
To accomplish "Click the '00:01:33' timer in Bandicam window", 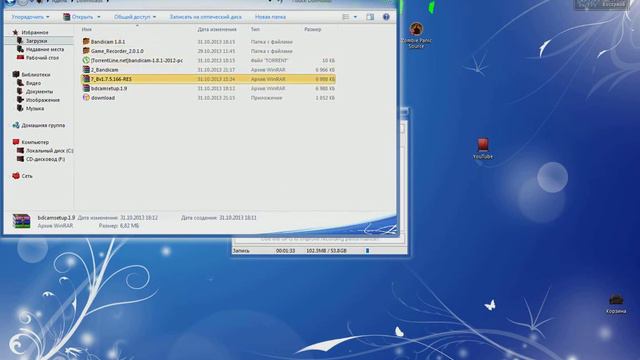I will click(285, 251).
